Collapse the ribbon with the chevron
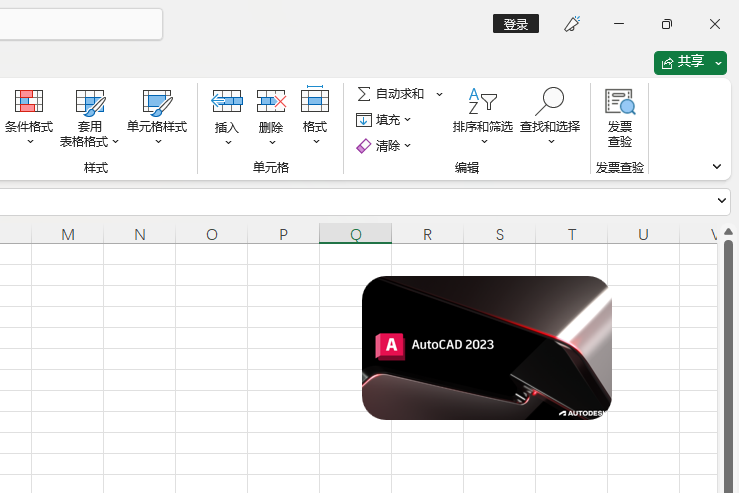Screen dimensions: 739x493 click(x=717, y=166)
